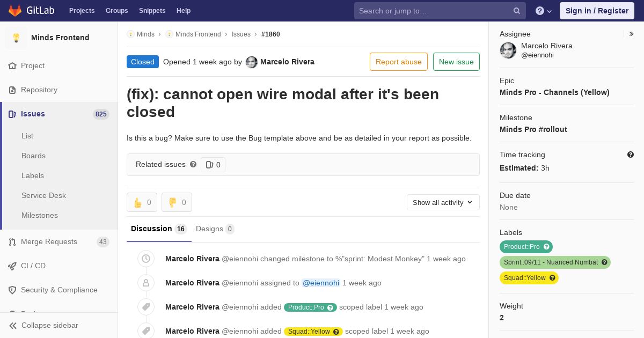Open the Boards sidebar link

(33, 156)
